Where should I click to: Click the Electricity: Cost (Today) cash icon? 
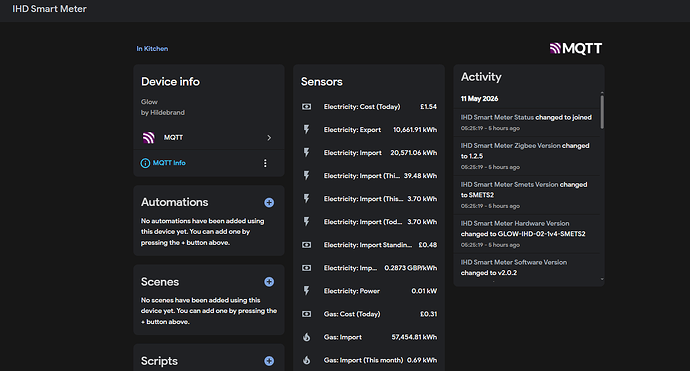(307, 107)
